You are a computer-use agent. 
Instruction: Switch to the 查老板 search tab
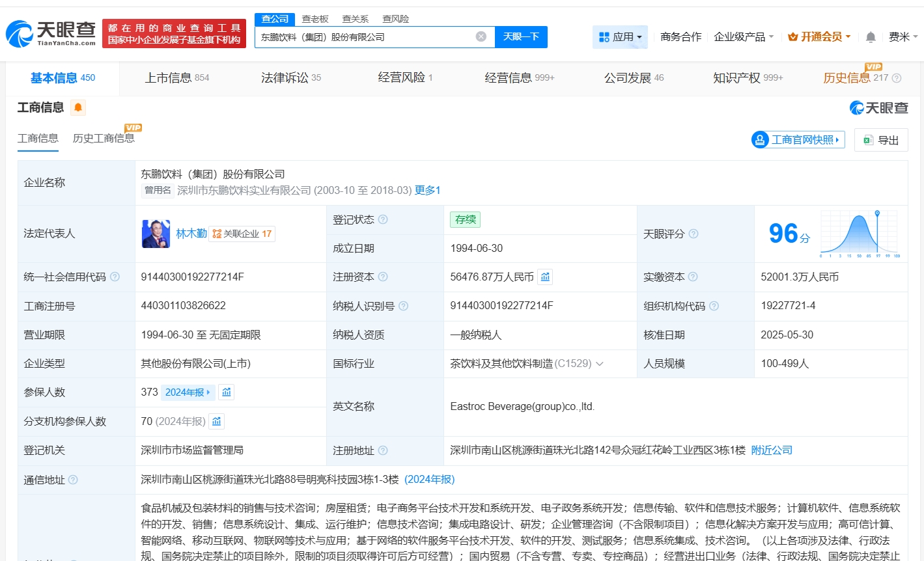tap(315, 19)
